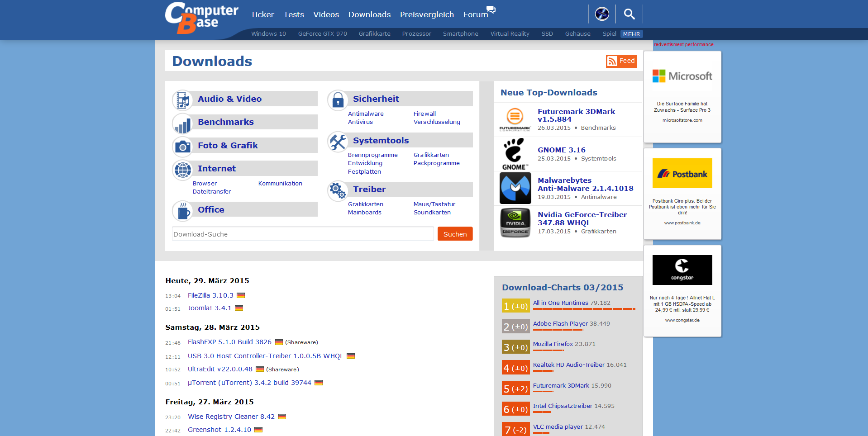Open All in One Runtimes chart entry
Image resolution: width=868 pixels, height=436 pixels.
pos(561,303)
